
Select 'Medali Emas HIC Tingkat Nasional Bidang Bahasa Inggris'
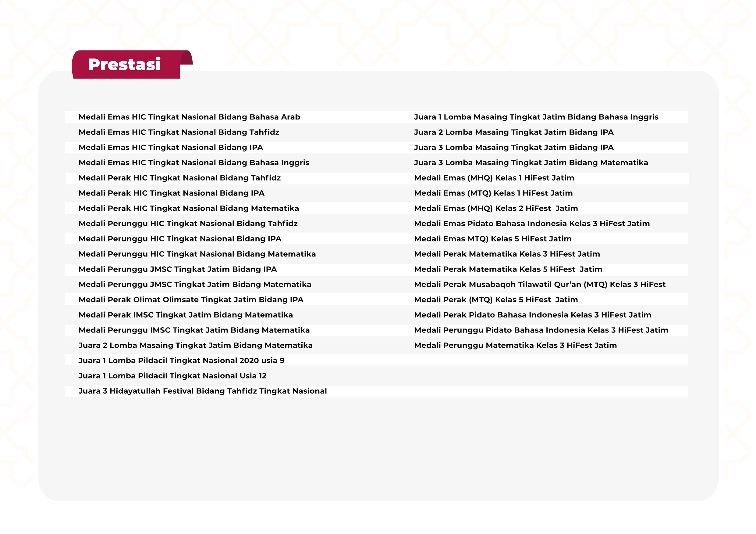[x=194, y=163]
